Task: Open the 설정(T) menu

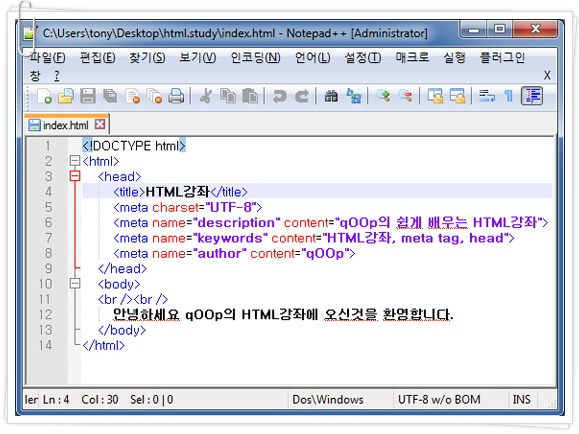Action: click(363, 58)
